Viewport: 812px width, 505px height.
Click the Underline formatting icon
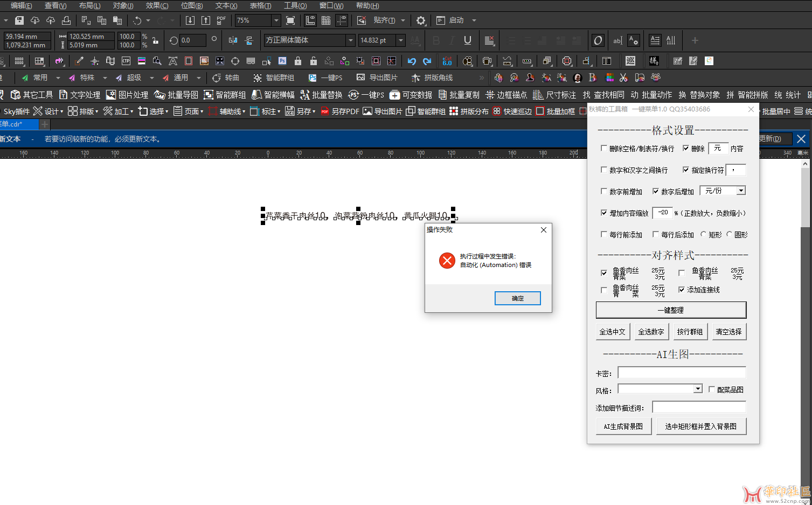pos(467,40)
